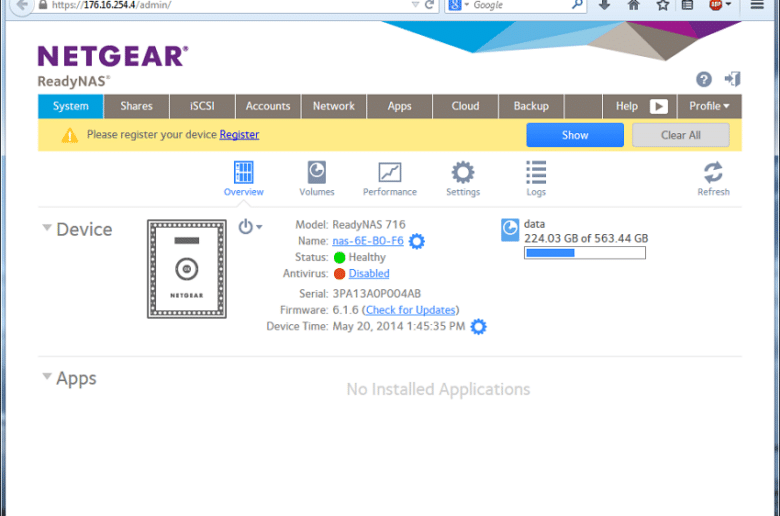Switch to the Backup tab

[x=531, y=106]
